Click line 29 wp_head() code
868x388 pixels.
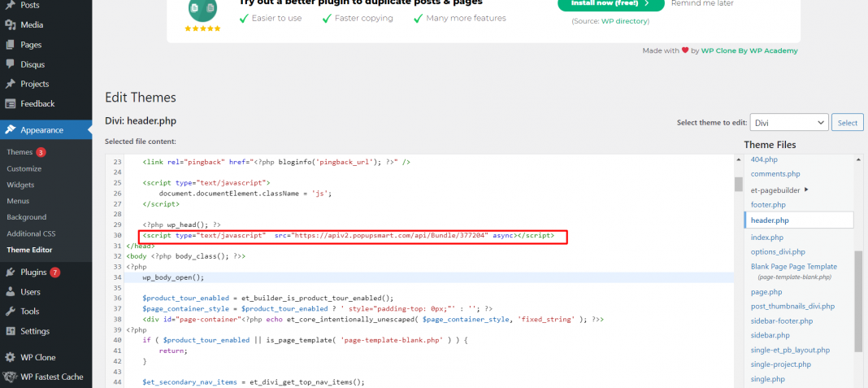click(x=181, y=225)
